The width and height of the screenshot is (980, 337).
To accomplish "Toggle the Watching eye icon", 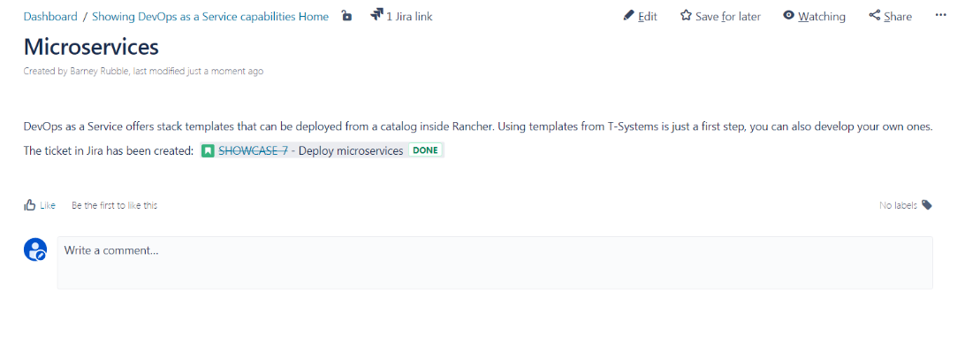I will (x=789, y=16).
